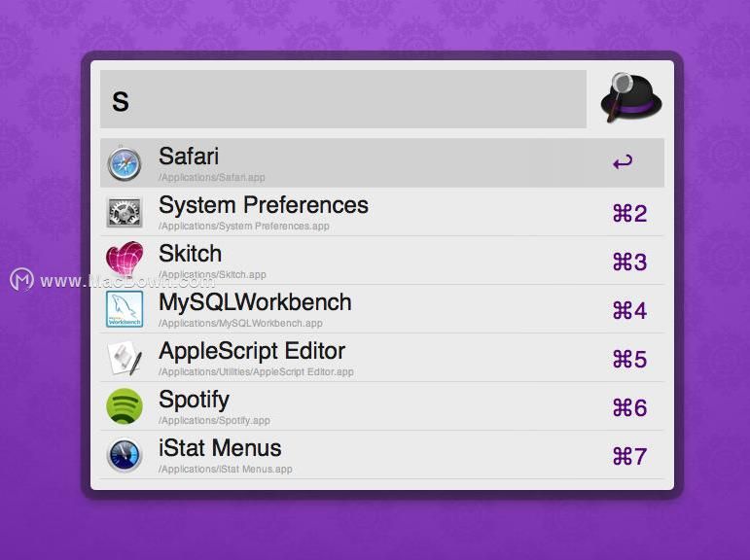Click the ⌘2 shortcut label
Screen dimensions: 750x560
[629, 213]
